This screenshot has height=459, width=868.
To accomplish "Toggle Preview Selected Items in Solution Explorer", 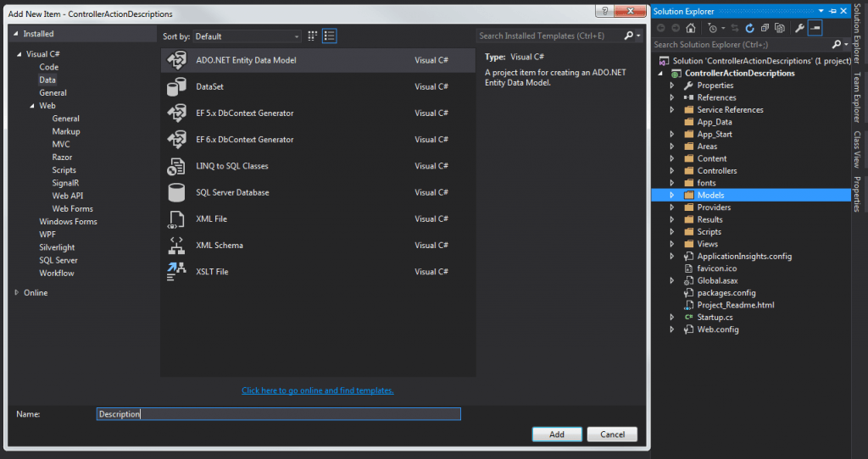I will (x=815, y=28).
